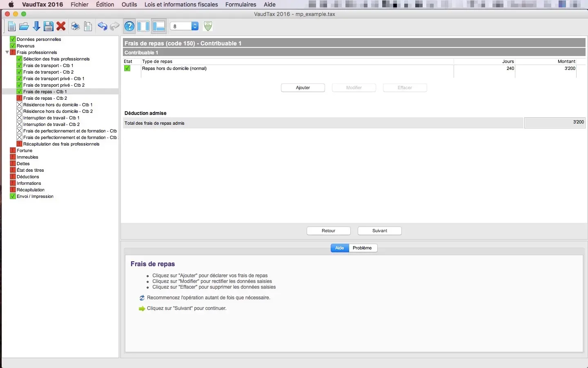The image size is (588, 368).
Task: Click the Retour button
Action: click(x=329, y=231)
